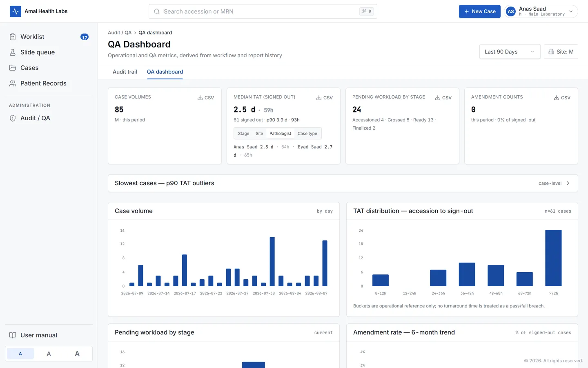Open the Anas Saad user menu chevron
This screenshot has height=368, width=588.
tap(571, 11)
